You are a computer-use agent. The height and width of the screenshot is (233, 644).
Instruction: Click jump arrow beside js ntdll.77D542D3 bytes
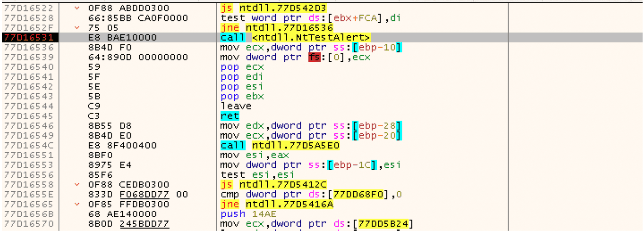pos(77,8)
